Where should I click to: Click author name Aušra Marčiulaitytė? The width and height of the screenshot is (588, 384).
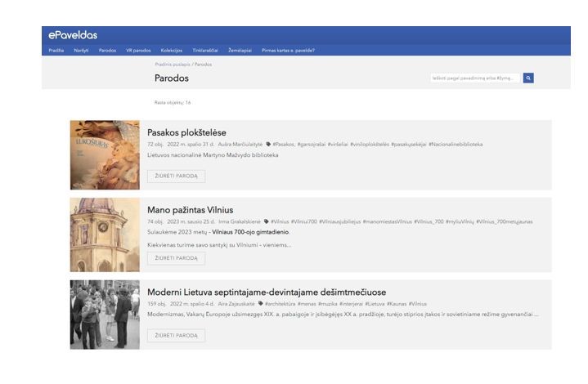click(x=240, y=145)
